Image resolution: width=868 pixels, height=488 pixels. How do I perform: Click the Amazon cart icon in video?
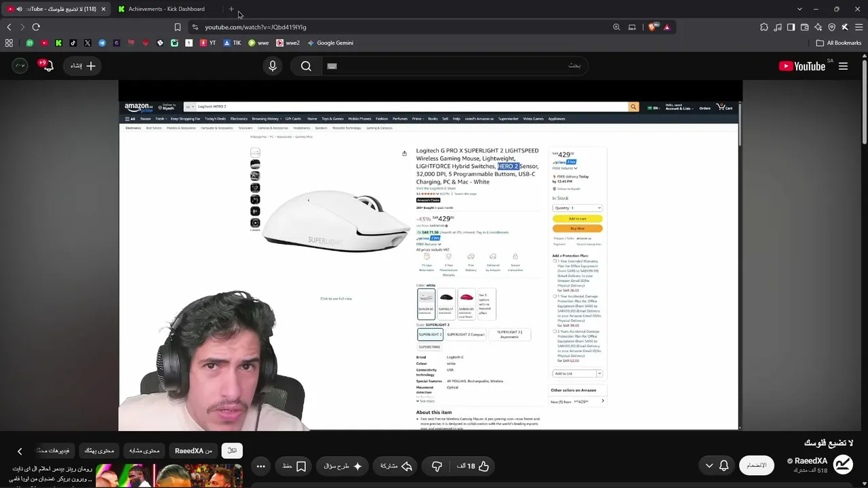725,107
